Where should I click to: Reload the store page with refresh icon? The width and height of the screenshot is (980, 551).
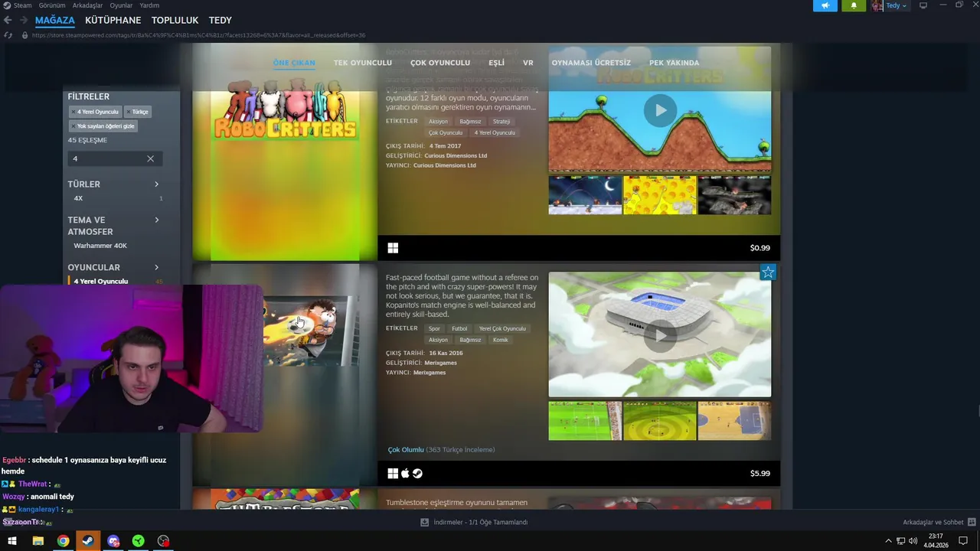[8, 35]
